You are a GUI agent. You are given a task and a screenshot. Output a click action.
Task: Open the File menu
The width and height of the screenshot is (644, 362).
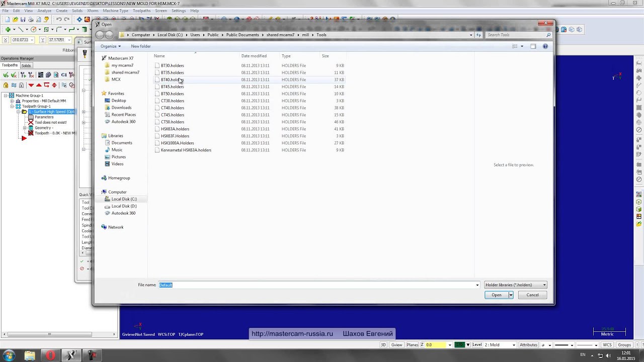tap(6, 11)
